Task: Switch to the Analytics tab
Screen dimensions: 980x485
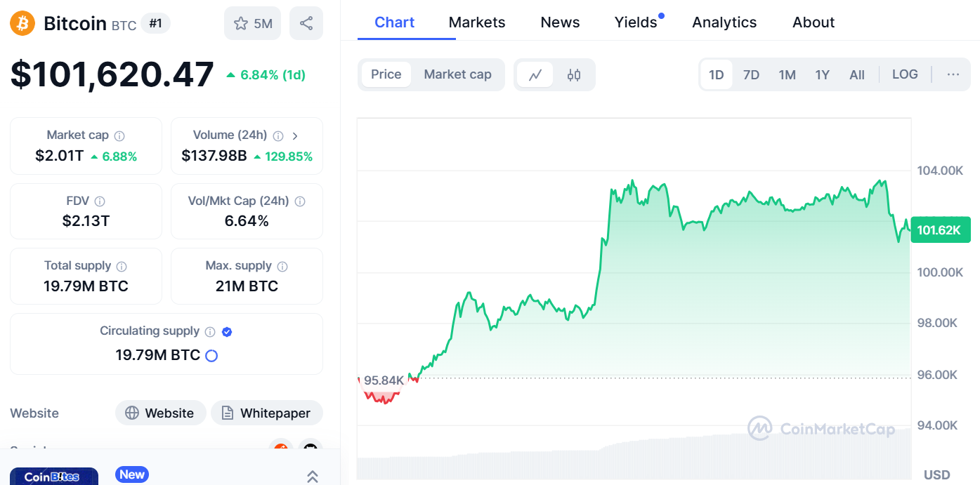Action: (724, 22)
